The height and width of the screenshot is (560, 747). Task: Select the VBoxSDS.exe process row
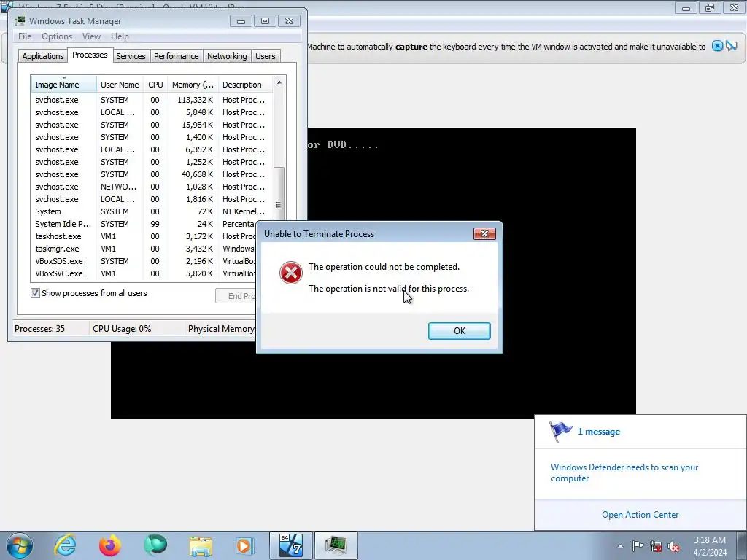click(x=145, y=261)
